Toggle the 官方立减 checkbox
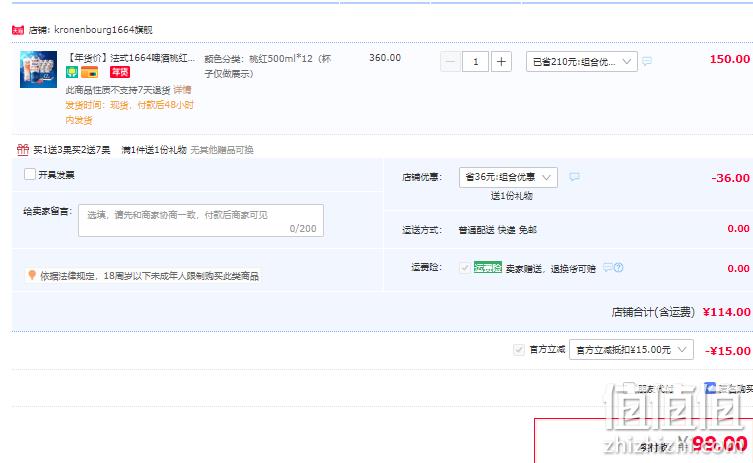The height and width of the screenshot is (463, 753). click(519, 350)
